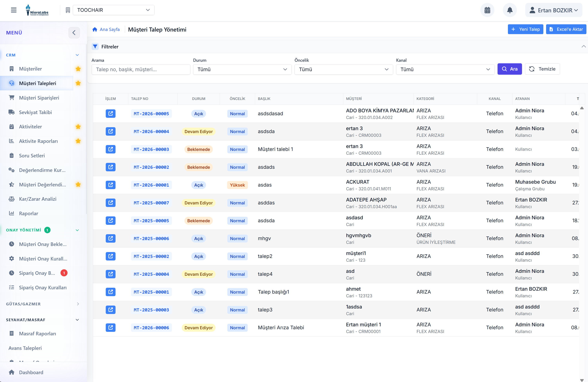Open the hamburger menu icon
This screenshot has height=382, width=588.
pyautogui.click(x=14, y=10)
